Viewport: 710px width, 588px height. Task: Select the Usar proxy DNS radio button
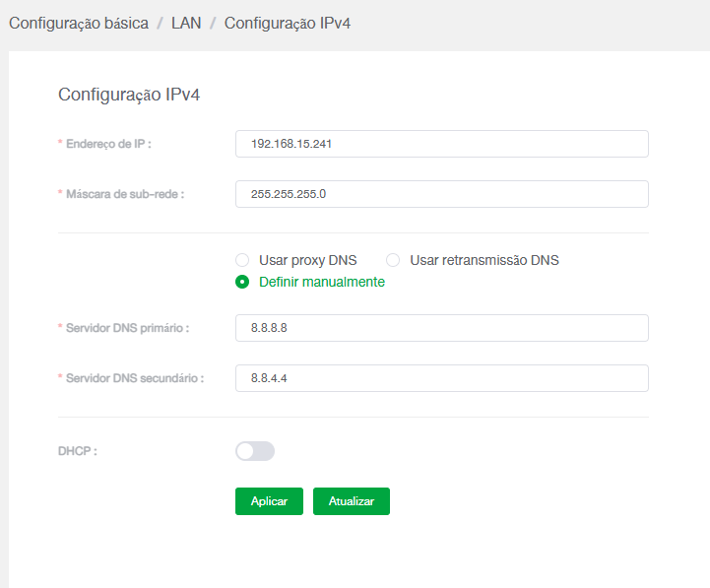click(x=242, y=260)
